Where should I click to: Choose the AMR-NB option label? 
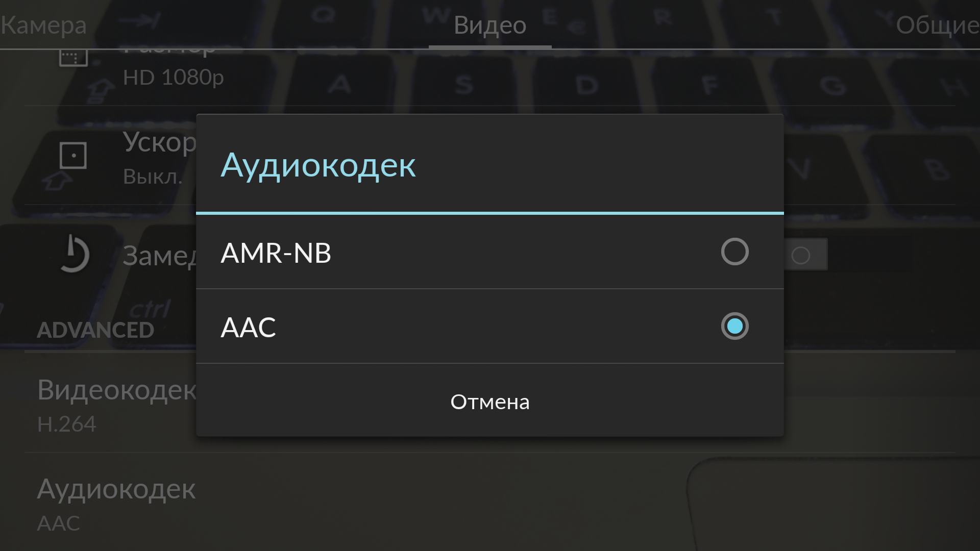276,253
